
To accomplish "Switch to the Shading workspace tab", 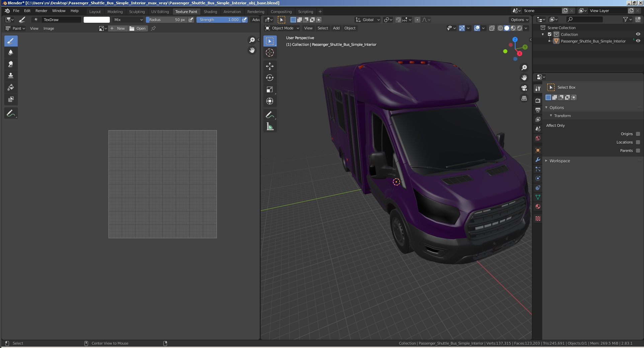I will [x=210, y=11].
